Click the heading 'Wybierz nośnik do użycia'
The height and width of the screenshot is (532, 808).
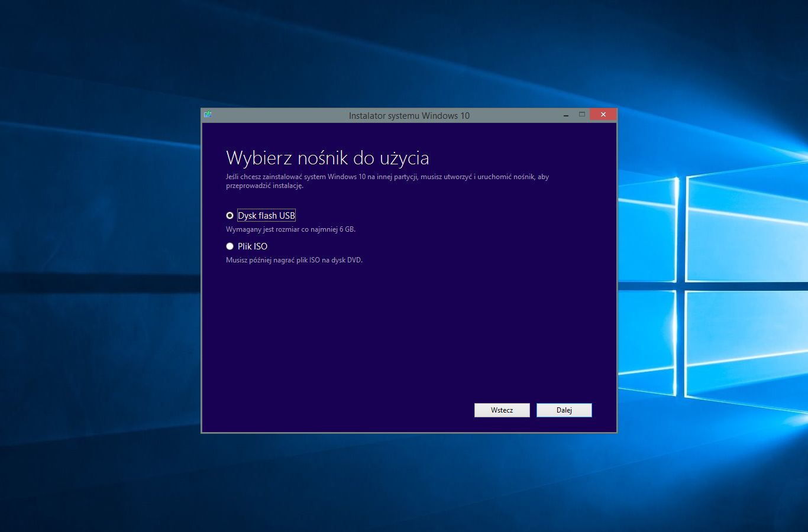pyautogui.click(x=327, y=158)
